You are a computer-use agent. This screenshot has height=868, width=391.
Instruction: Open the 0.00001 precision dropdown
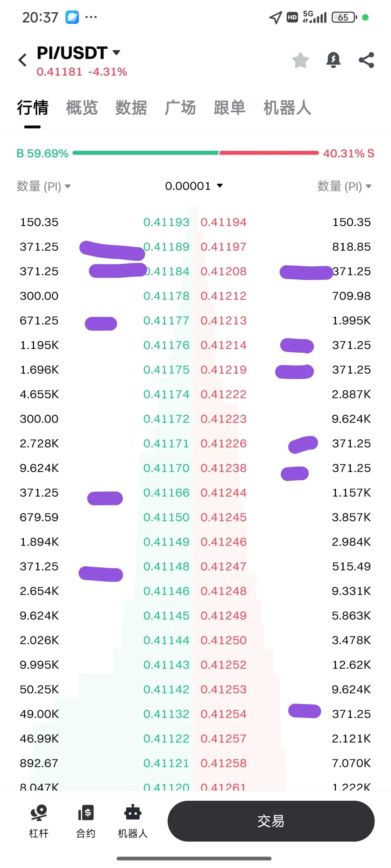(x=194, y=186)
